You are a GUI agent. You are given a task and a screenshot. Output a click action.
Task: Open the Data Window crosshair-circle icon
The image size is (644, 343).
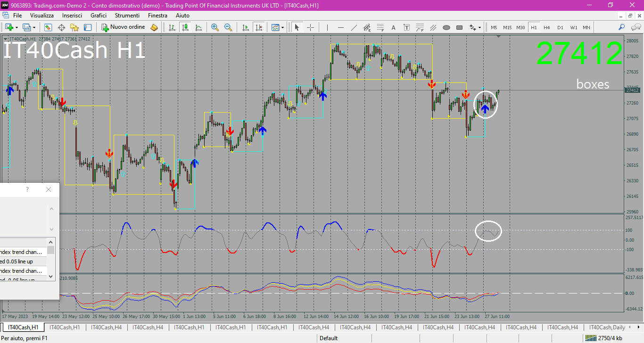pyautogui.click(x=61, y=27)
